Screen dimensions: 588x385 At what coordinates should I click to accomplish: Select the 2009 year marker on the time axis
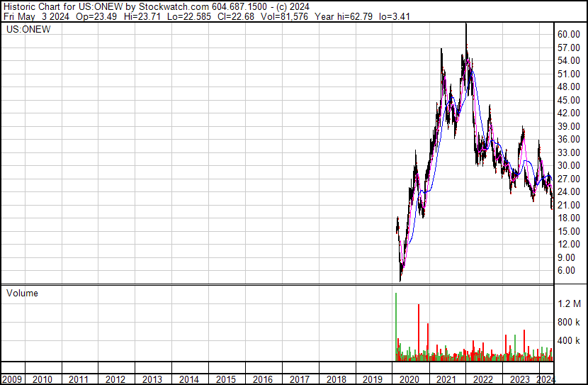[x=12, y=379]
